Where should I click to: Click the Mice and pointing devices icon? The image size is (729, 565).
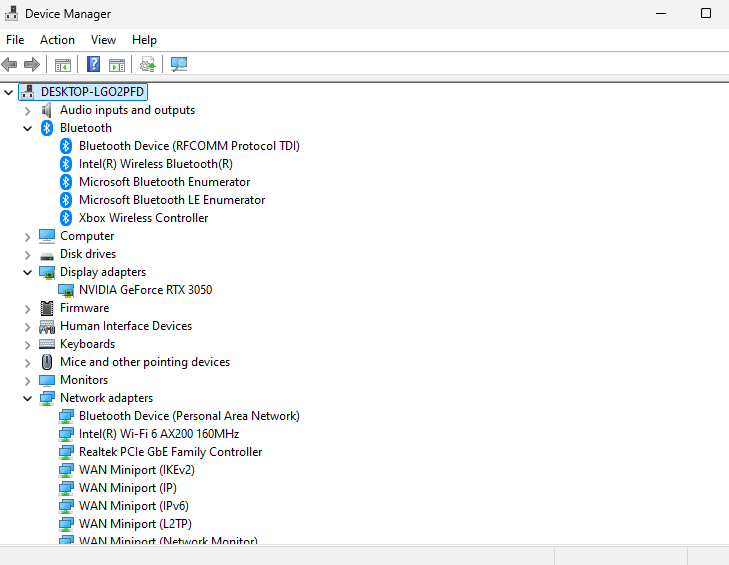point(47,362)
